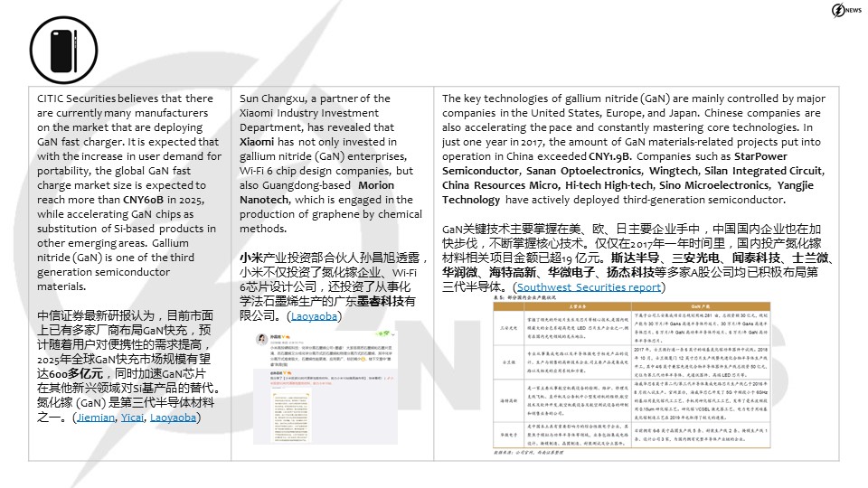Click the text 'Silan Integrated Circuit'
868x488 pixels.
(764, 171)
